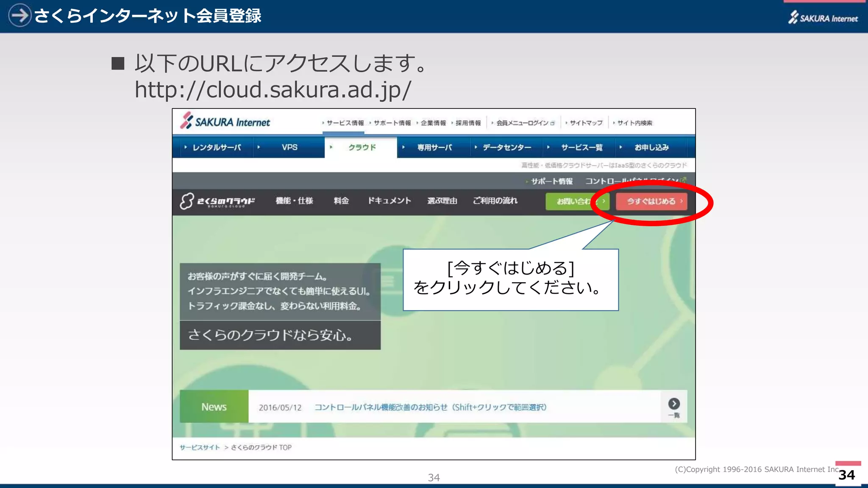This screenshot has width=868, height=488.
Task: Select the お申し込み navigation tab
Action: point(651,147)
